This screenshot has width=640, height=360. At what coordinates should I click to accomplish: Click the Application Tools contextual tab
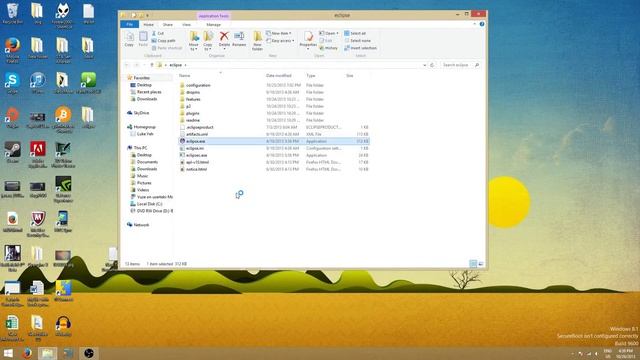(213, 16)
